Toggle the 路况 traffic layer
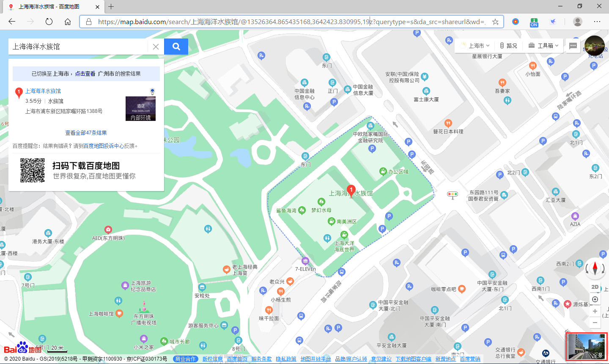Viewport: 609px width, 364px height. point(508,46)
